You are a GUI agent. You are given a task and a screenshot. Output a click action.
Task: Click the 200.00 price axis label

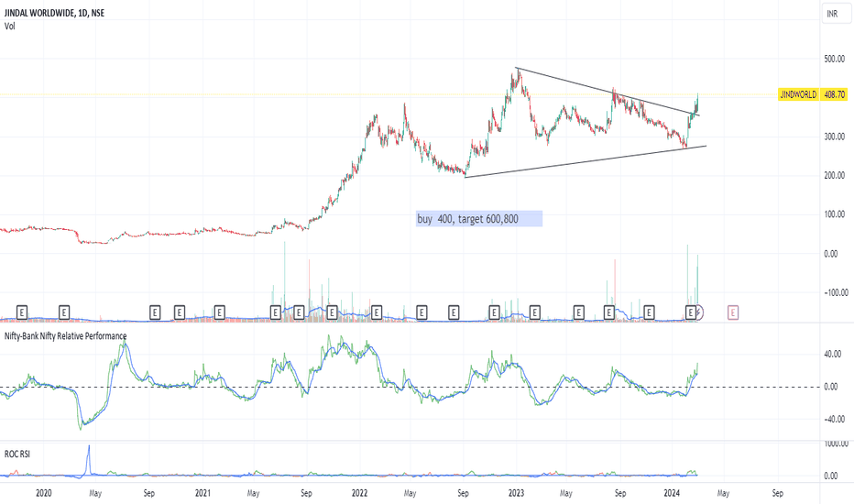click(x=835, y=175)
